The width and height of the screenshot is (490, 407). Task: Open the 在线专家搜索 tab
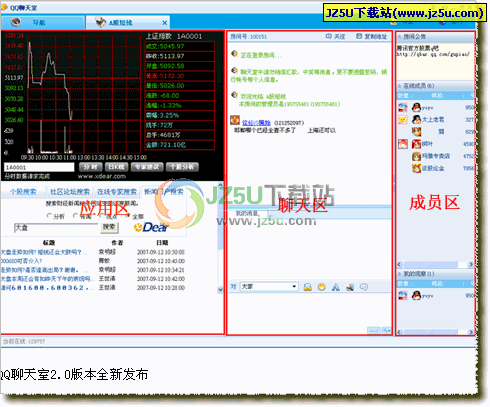point(117,192)
